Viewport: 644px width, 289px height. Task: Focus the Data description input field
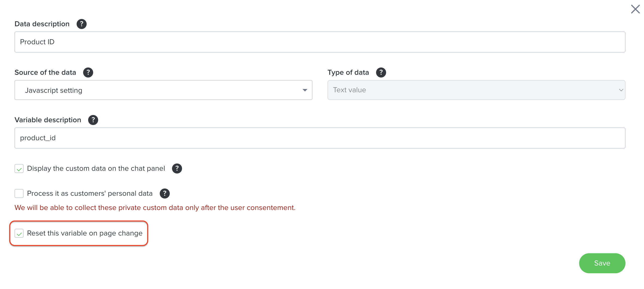[319, 42]
